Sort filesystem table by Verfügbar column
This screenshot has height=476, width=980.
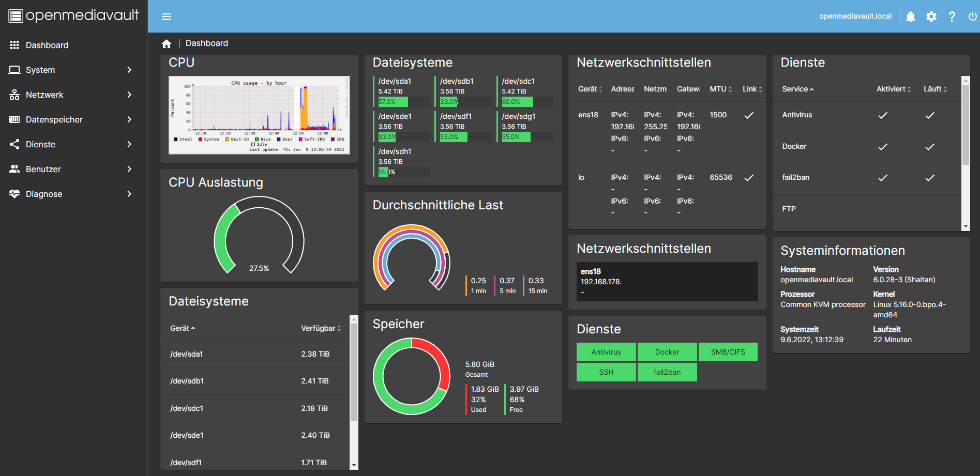[321, 328]
